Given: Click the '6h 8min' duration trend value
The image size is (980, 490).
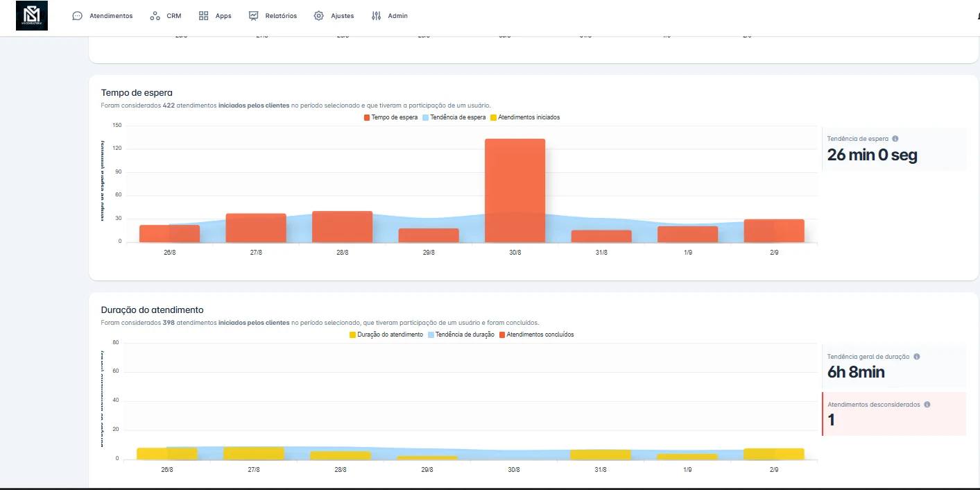Looking at the screenshot, I should pyautogui.click(x=856, y=372).
